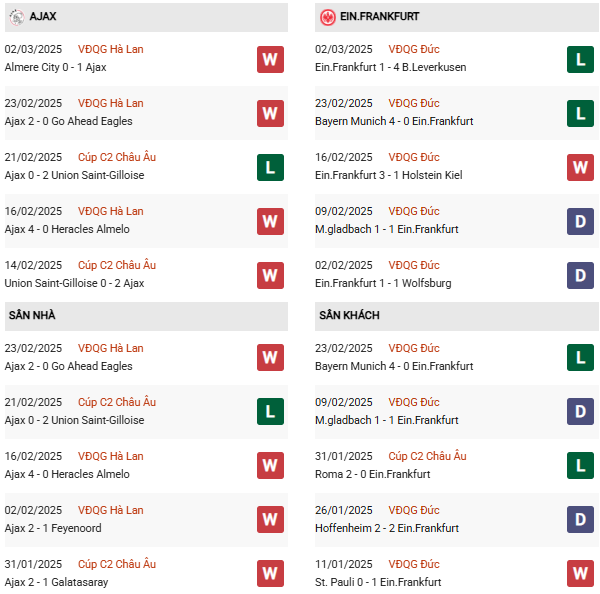Select the SÂN NHÀ section header
The width and height of the screenshot is (600, 594).
(x=32, y=315)
